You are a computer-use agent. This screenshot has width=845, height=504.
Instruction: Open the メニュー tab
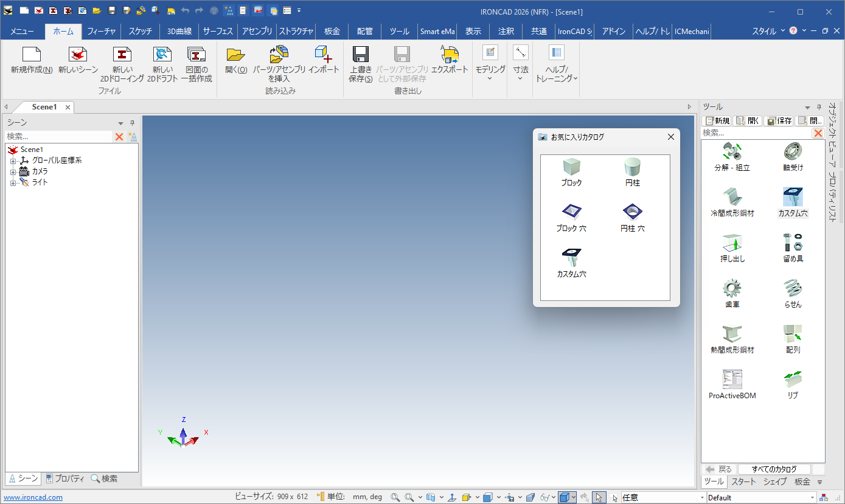click(x=22, y=32)
